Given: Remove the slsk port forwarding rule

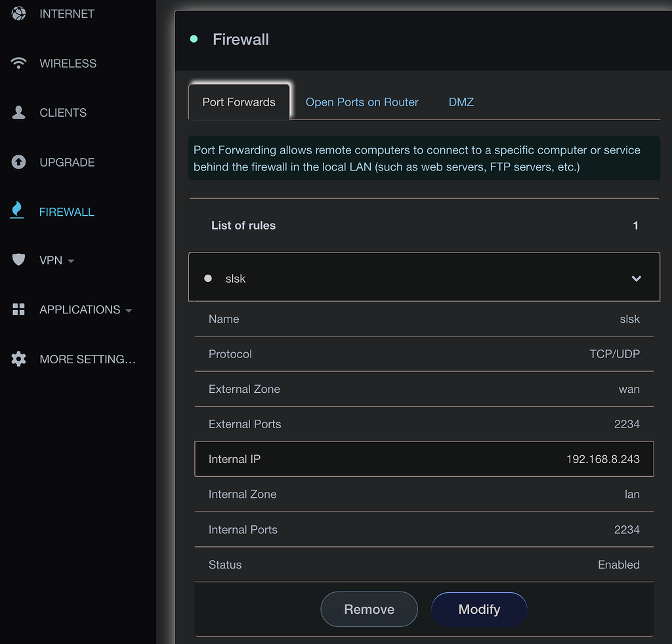Looking at the screenshot, I should [x=369, y=609].
